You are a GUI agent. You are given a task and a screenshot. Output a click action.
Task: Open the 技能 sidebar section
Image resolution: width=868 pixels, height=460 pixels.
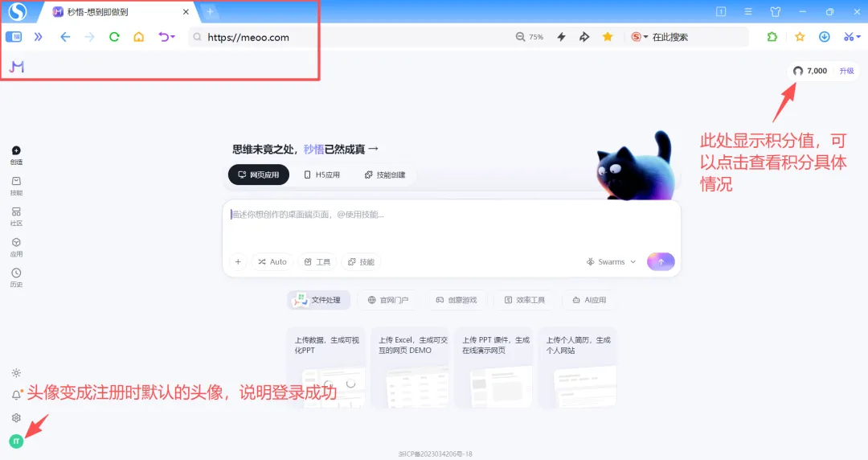(x=16, y=187)
